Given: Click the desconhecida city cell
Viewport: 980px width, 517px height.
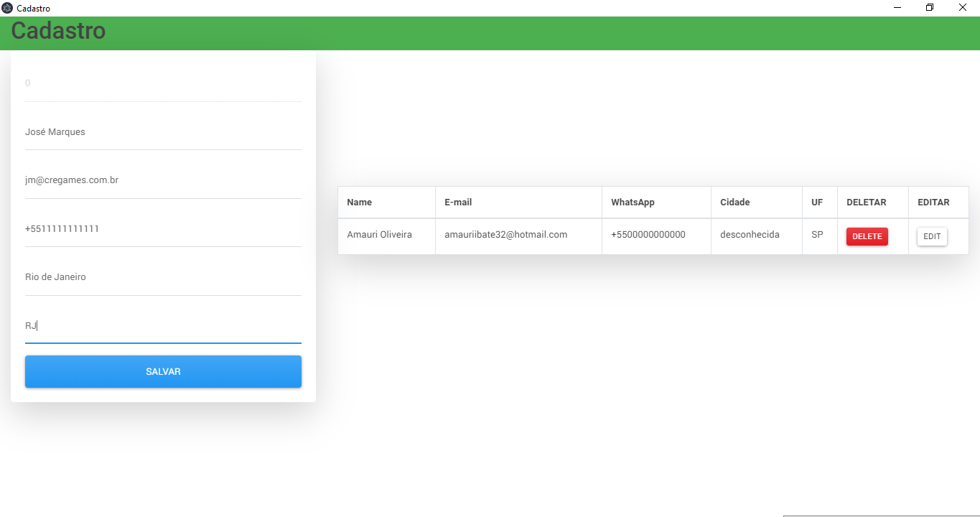Looking at the screenshot, I should (x=757, y=236).
